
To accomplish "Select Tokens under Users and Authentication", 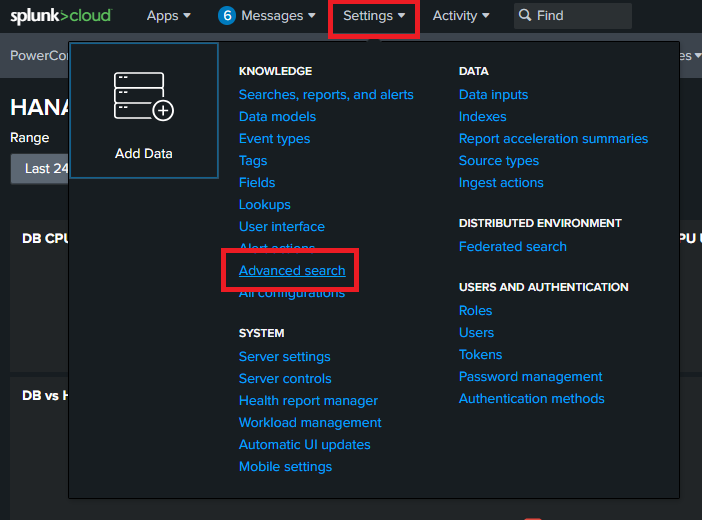I will [480, 355].
